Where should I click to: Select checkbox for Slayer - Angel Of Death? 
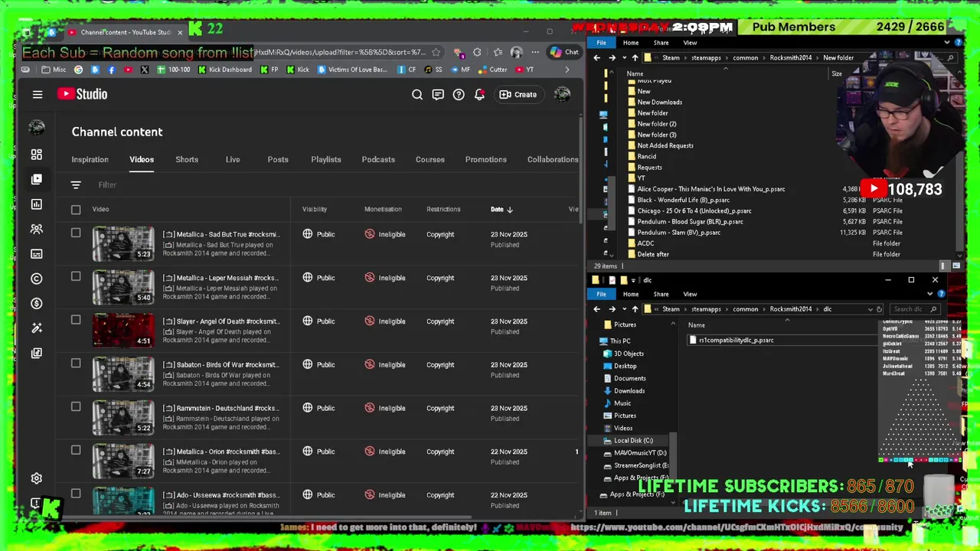76,320
